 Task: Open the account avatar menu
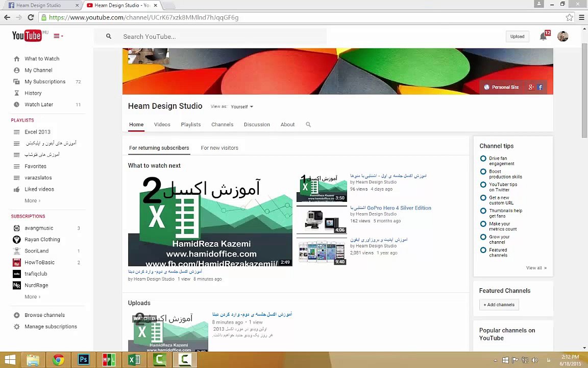point(562,36)
